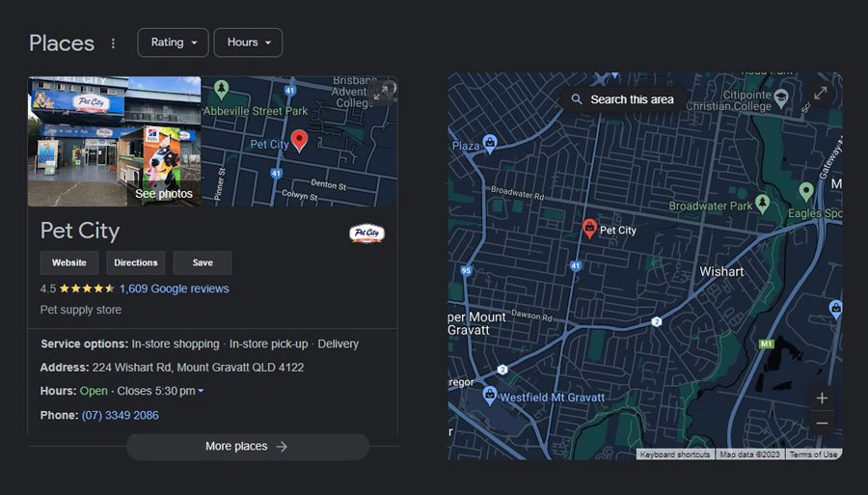Click the Map data ©2023 label

(x=749, y=454)
